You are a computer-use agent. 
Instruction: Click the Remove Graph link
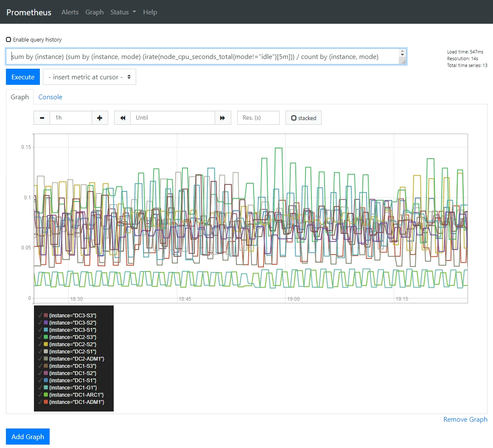coord(465,420)
